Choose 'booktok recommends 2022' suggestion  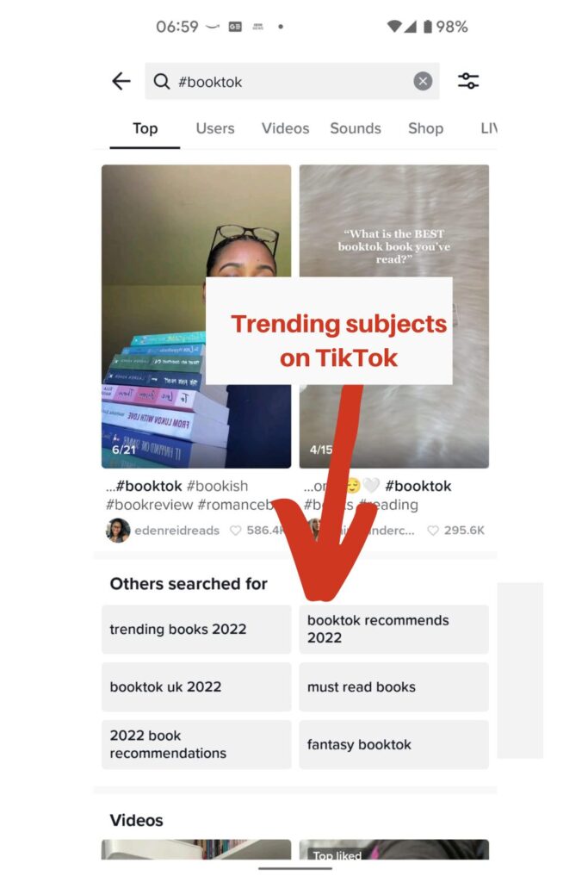click(393, 629)
